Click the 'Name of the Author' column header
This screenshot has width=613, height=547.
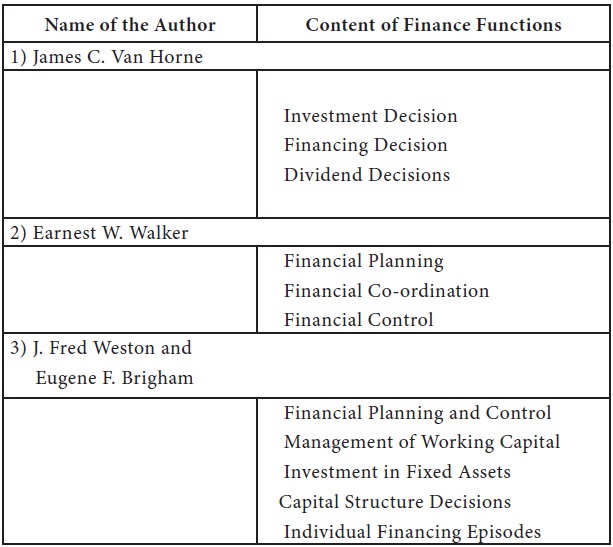pos(132,24)
